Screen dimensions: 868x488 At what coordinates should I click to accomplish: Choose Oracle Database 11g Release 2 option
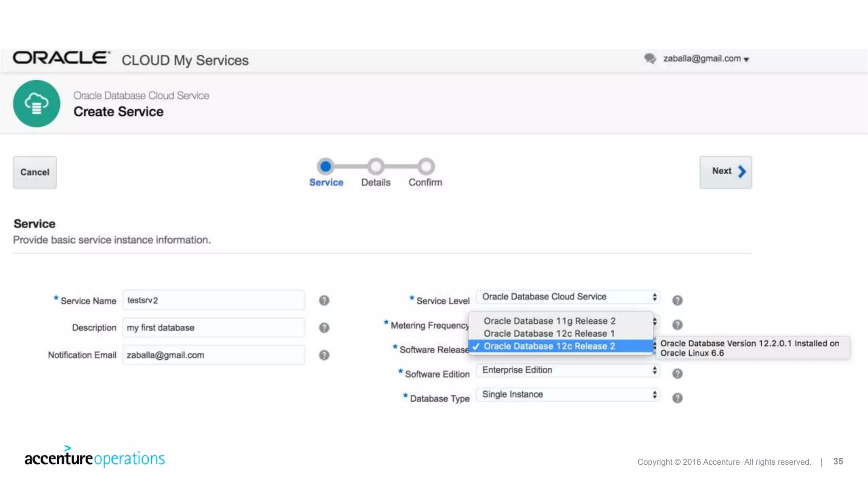549,321
